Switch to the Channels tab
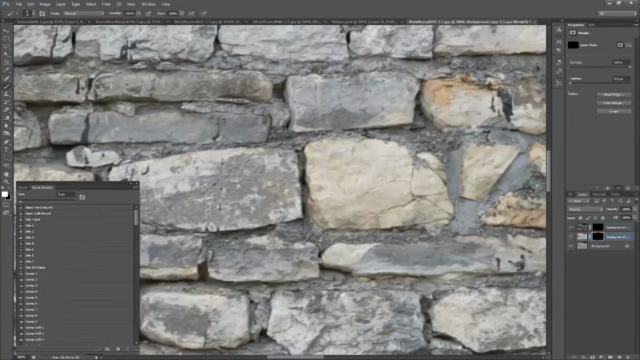 coord(599,195)
